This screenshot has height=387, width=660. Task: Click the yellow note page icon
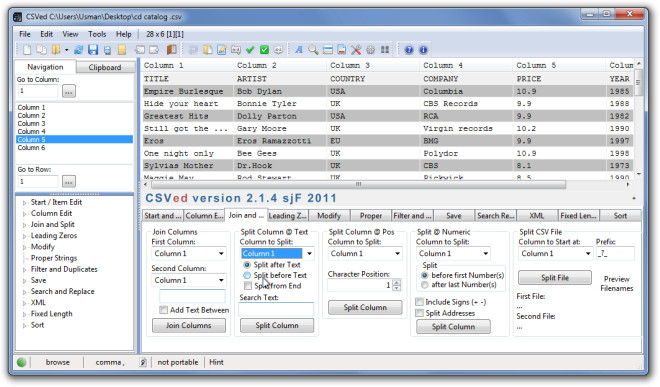[122, 50]
